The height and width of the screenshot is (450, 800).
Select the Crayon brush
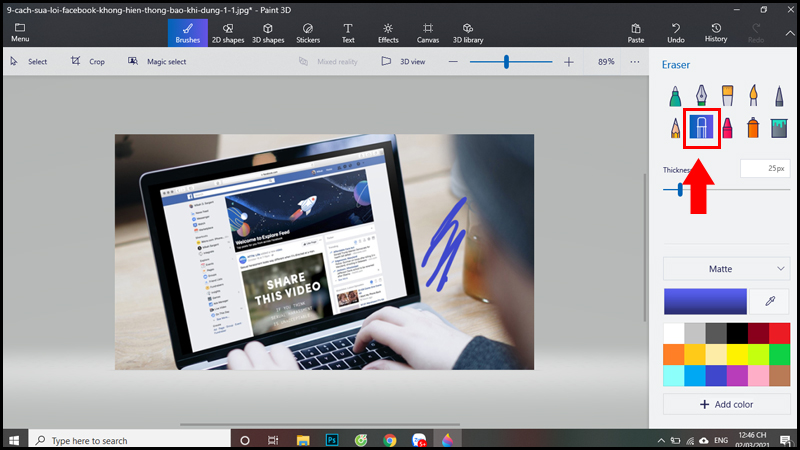(728, 128)
